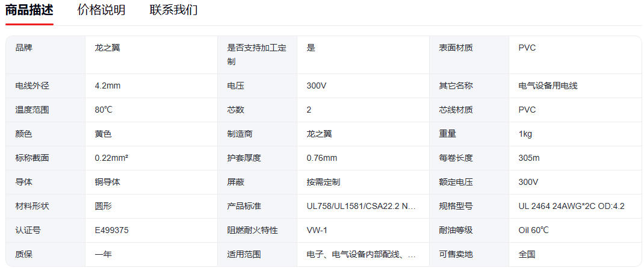
Task: Click the 表面材质 label cell
Action: pyautogui.click(x=456, y=48)
